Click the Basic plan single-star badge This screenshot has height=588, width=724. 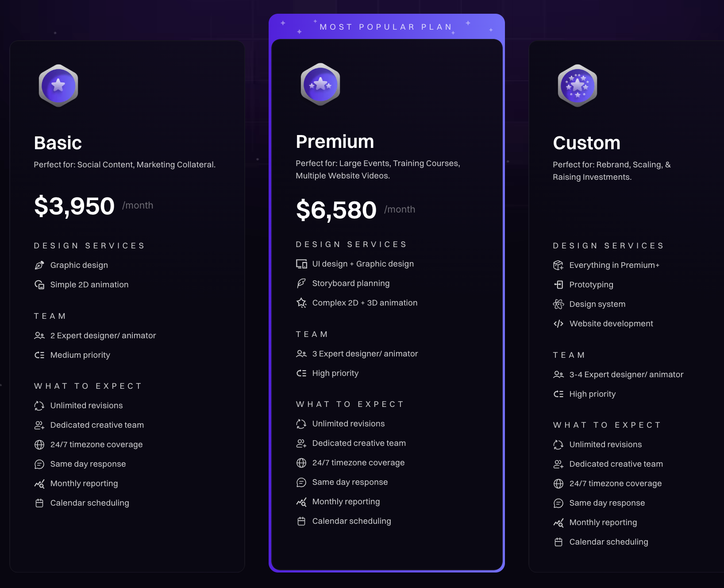coord(58,85)
